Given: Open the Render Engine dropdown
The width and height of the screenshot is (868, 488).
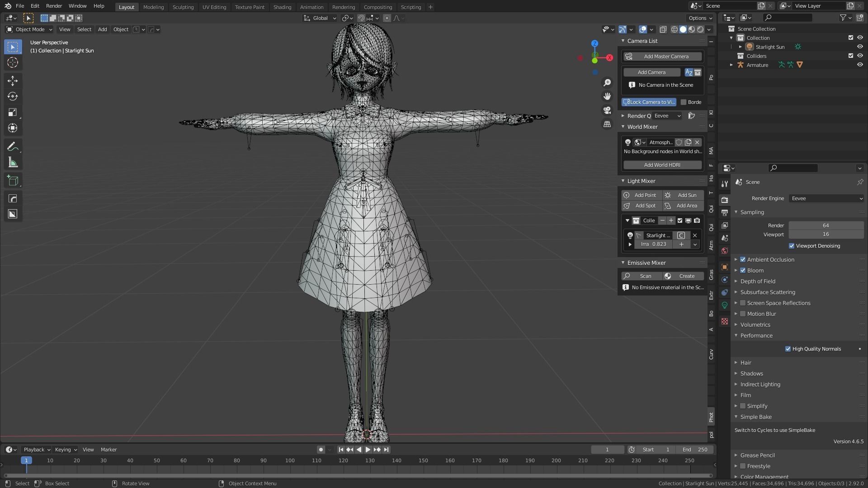Looking at the screenshot, I should [826, 198].
